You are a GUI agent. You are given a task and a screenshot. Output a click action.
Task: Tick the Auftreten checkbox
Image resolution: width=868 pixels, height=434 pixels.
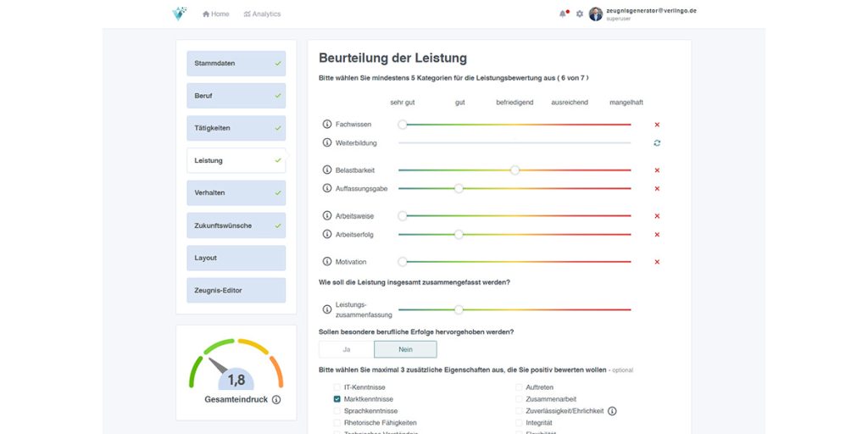[519, 387]
